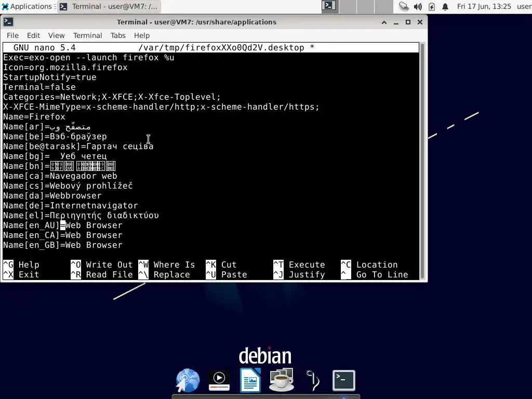532x399 pixels.
Task: Click the Exec=exo-open line
Action: (x=88, y=57)
